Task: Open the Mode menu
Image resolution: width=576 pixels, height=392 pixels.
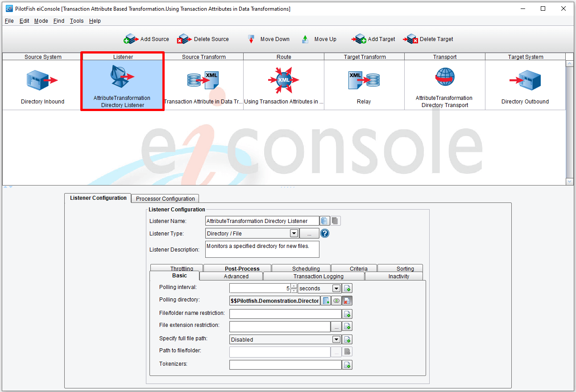Action: [41, 21]
